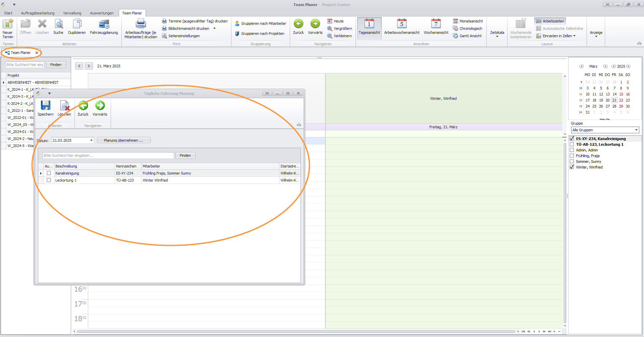Click the Planung übernehmen button
Screen dimensions: 644x337
point(123,140)
